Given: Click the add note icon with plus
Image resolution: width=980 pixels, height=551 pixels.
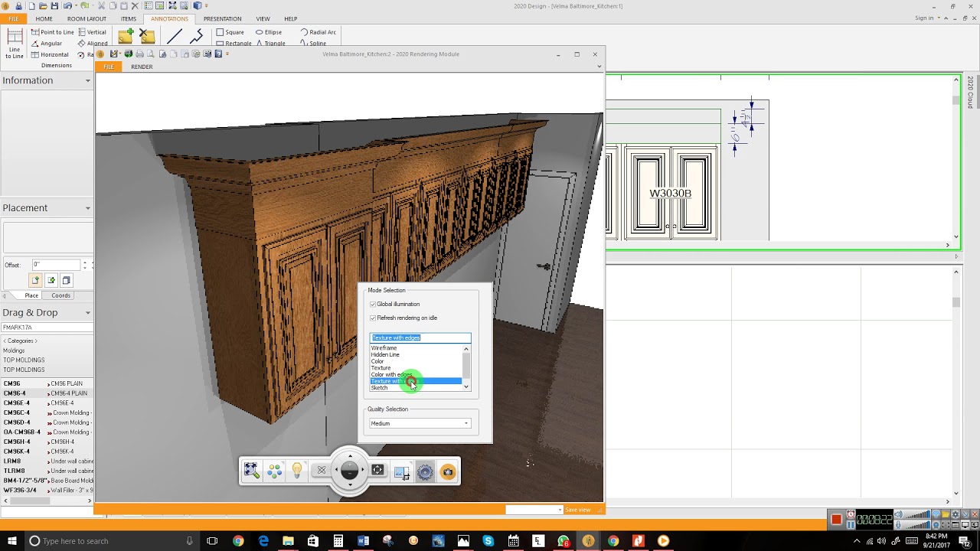Looking at the screenshot, I should click(x=126, y=36).
